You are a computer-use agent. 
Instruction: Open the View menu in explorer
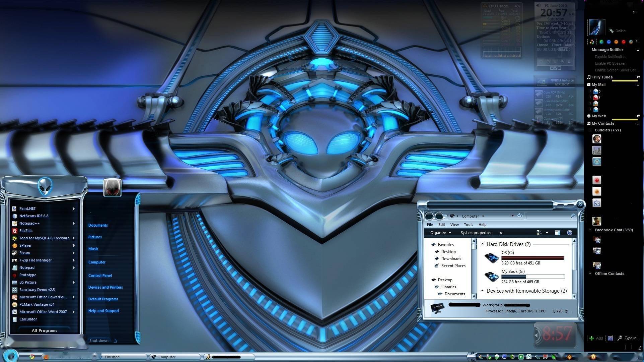coord(454,225)
